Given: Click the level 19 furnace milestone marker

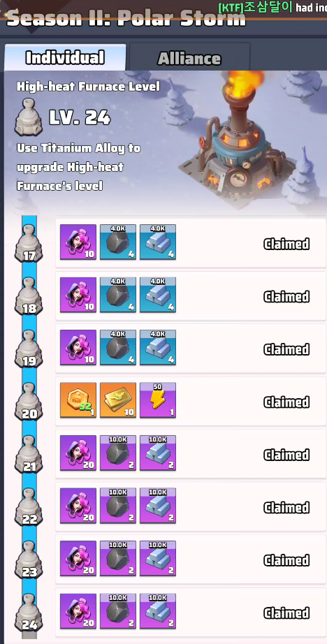Looking at the screenshot, I should pos(29,349).
